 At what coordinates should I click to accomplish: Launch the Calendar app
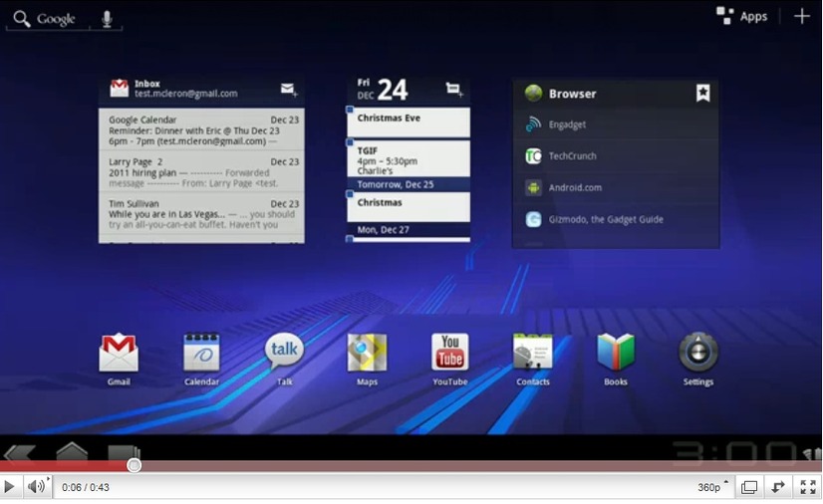click(201, 353)
